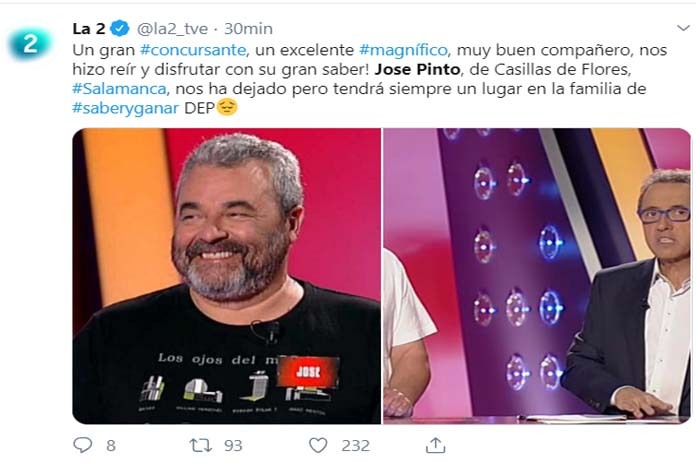Open the La 2 profile avatar
This screenshot has width=696, height=464.
(30, 44)
